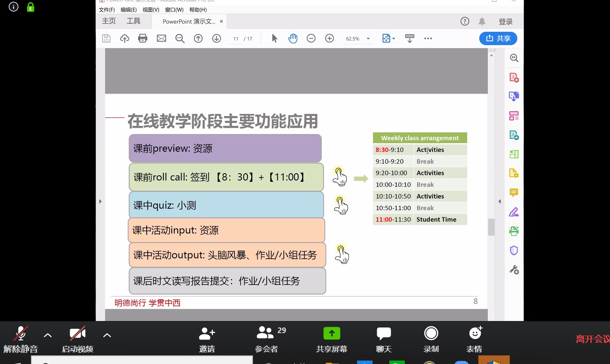Click the page number input field
The width and height of the screenshot is (610, 364).
point(236,38)
